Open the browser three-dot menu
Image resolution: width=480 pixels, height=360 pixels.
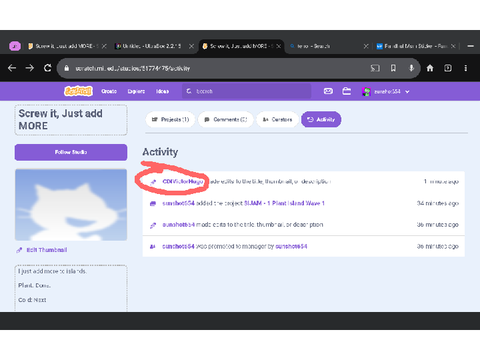tap(466, 68)
